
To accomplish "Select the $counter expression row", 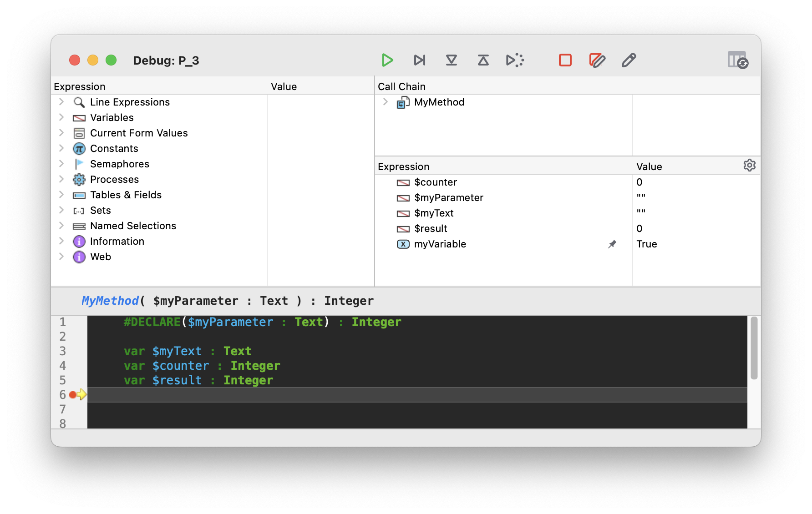I will click(435, 182).
